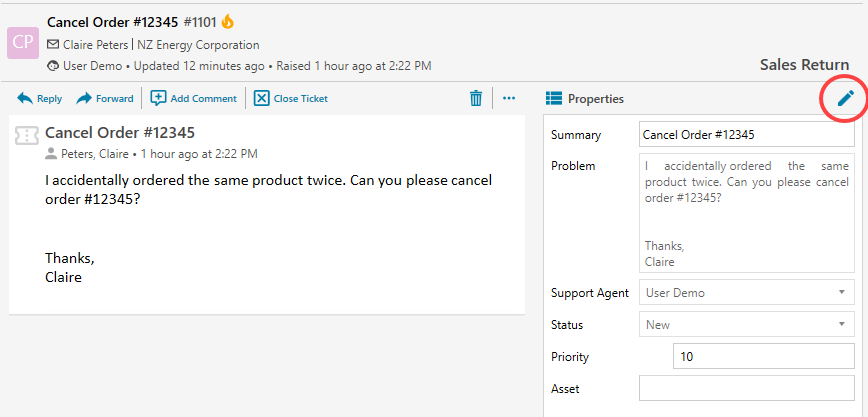Click the Claire Peters contact name
868x417 pixels.
(97, 45)
